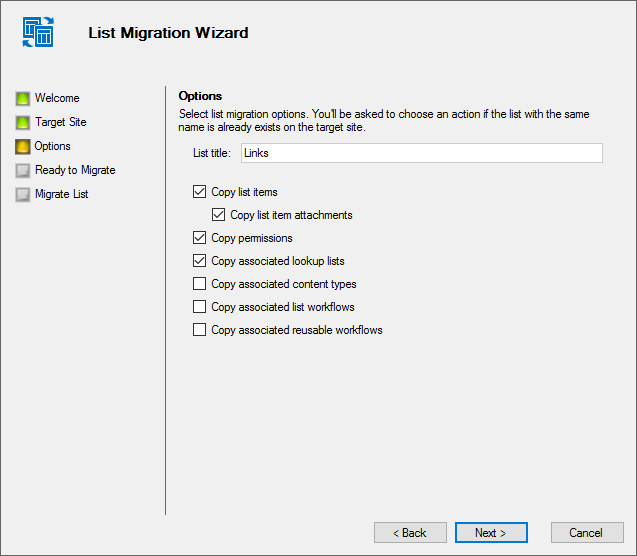
Task: Click the green Target Site step icon
Action: (x=23, y=122)
